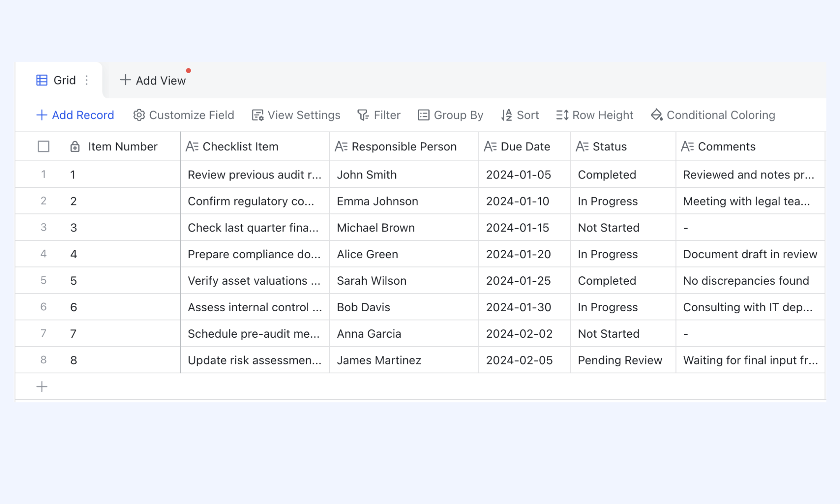Click cell 'Confirm regulatory co...'
This screenshot has width=840, height=504.
(x=255, y=201)
